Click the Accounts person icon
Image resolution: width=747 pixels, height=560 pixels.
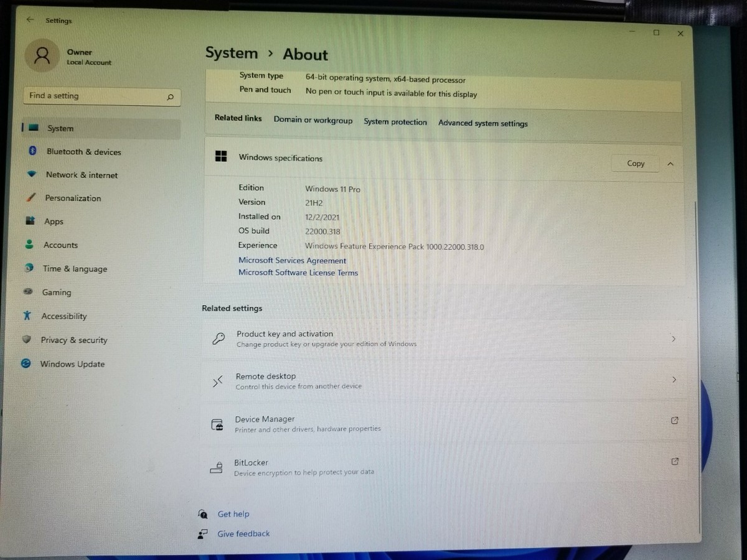coord(29,245)
